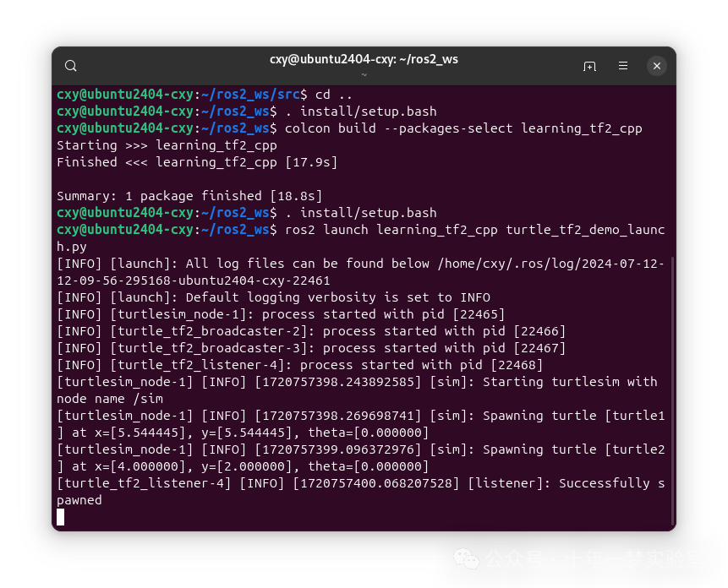Click turtle_tf2_listener-4 pid 22468 line
This screenshot has width=728, height=588.
pyautogui.click(x=299, y=366)
